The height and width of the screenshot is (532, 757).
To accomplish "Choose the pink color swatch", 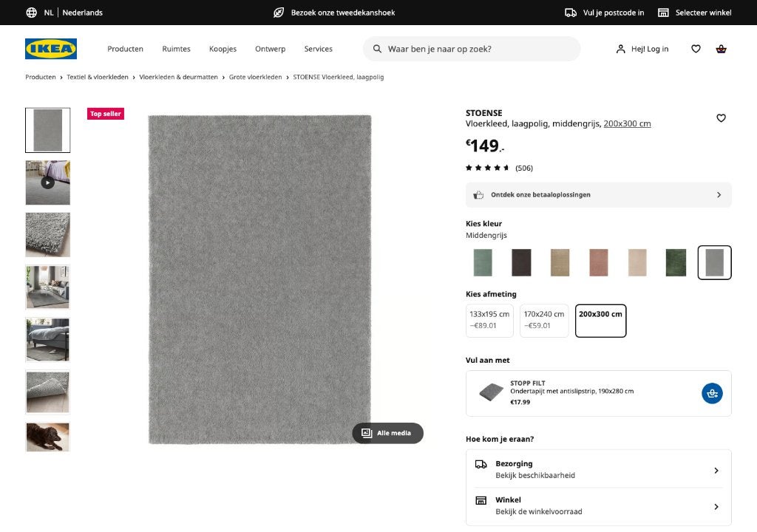I will click(x=599, y=262).
